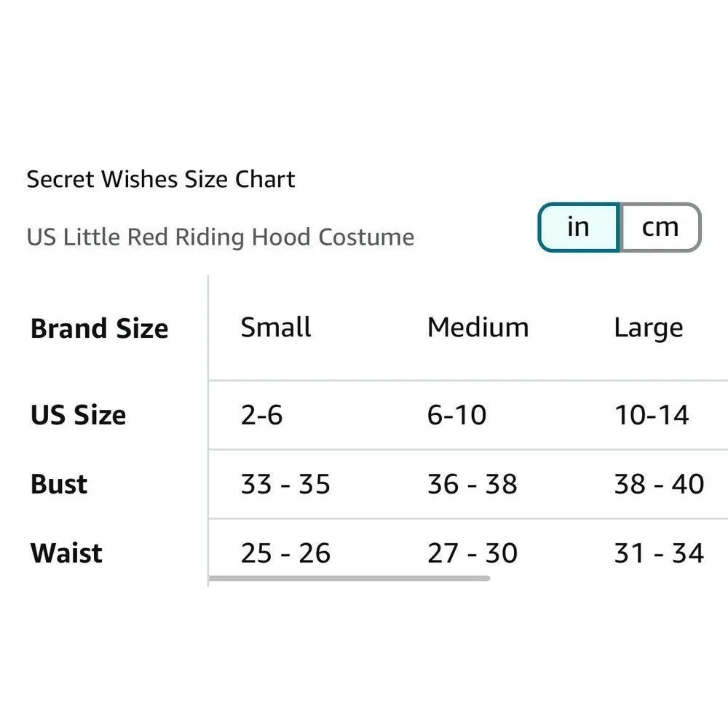Screen dimensions: 728x728
Task: Click the Waist row label
Action: [x=65, y=553]
